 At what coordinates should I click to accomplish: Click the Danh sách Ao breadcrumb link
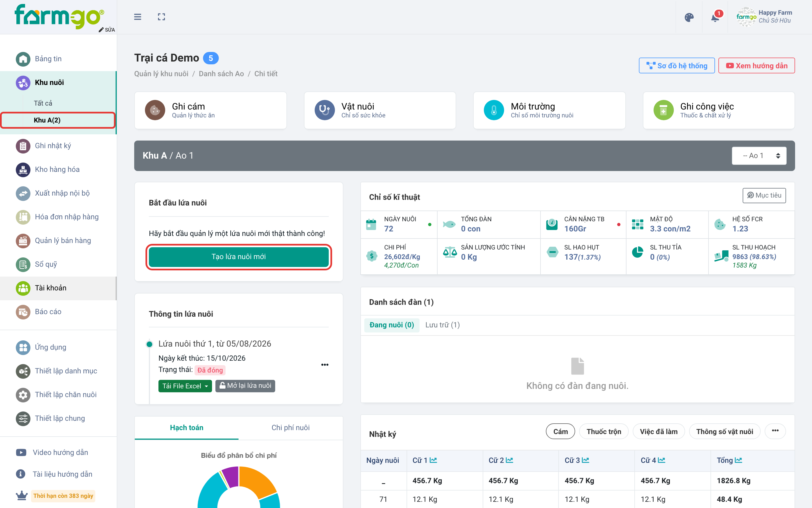[x=221, y=74]
